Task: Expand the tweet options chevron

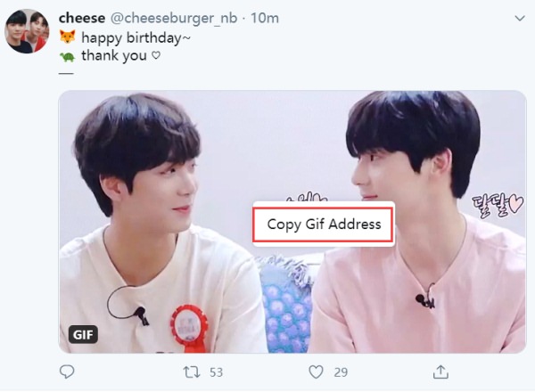Action: click(x=519, y=18)
